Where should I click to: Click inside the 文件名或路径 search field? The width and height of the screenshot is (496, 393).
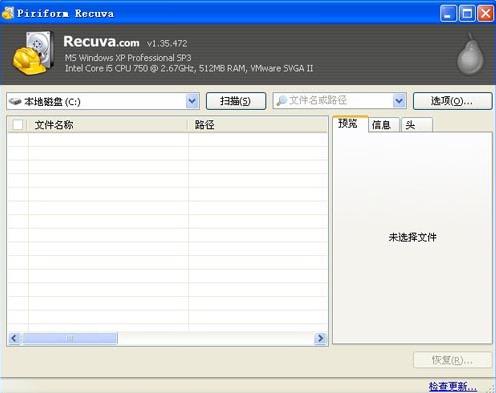(x=339, y=101)
